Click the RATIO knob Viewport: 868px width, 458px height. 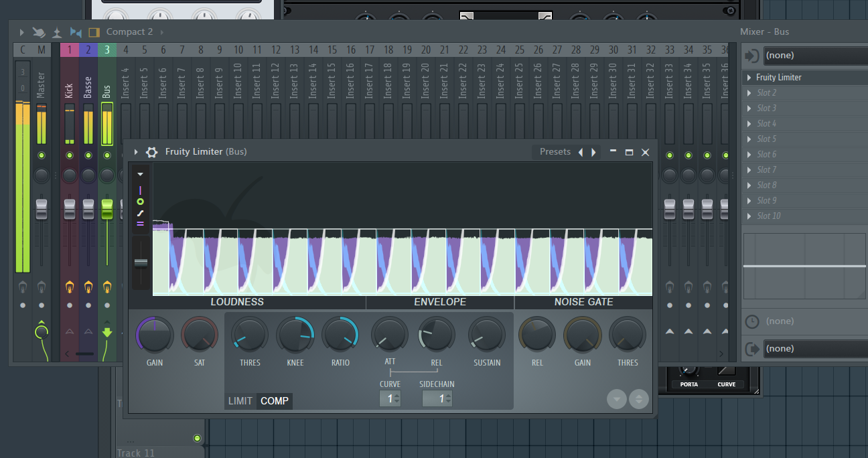pos(340,335)
